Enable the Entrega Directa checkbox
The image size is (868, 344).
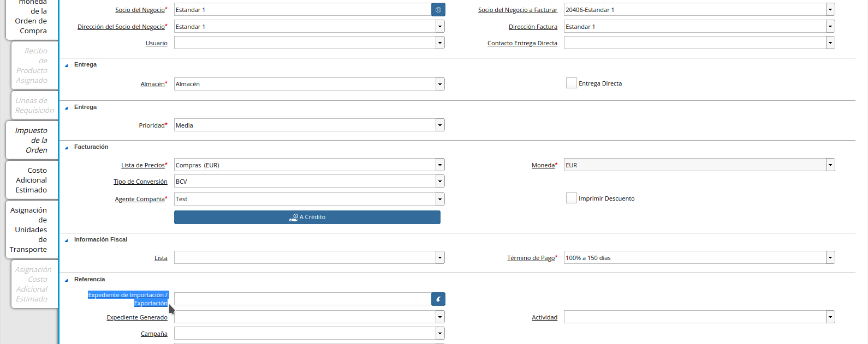(572, 83)
